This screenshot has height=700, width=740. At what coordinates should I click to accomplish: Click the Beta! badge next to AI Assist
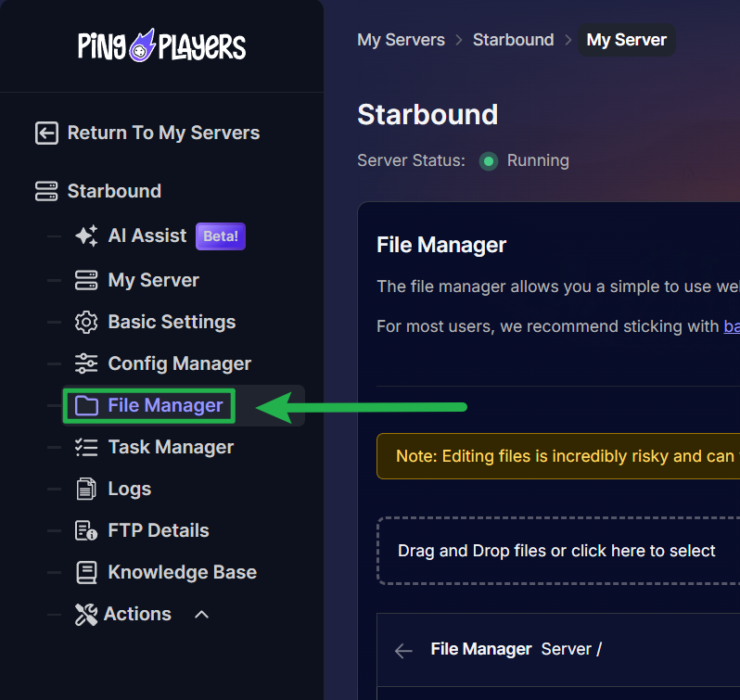(x=221, y=236)
